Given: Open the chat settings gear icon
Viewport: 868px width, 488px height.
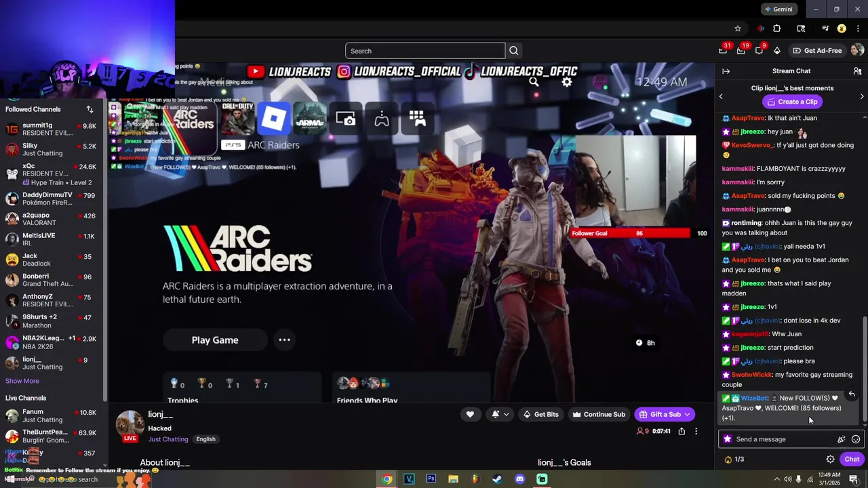Looking at the screenshot, I should point(830,459).
